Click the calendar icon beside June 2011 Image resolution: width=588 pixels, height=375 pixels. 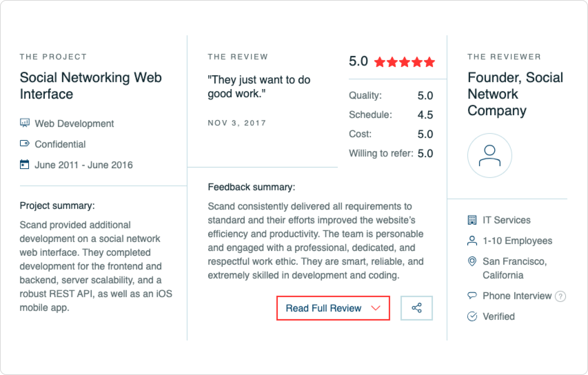pos(25,164)
